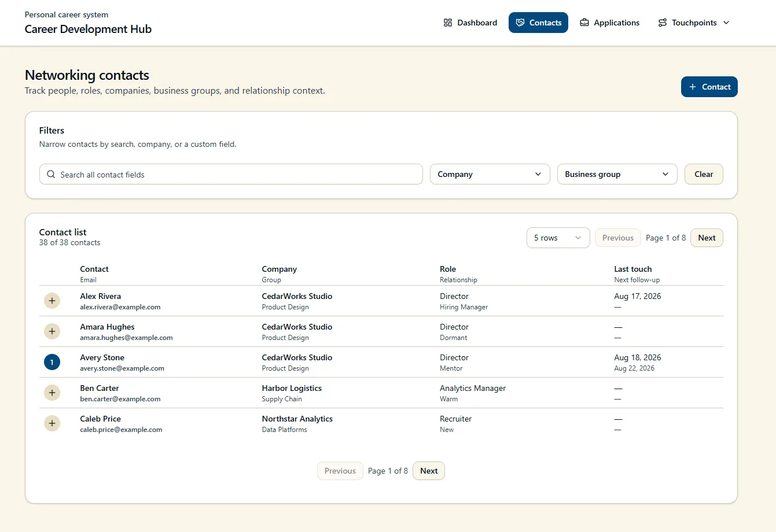Image resolution: width=776 pixels, height=532 pixels.
Task: Click the search magnifier icon
Action: click(x=51, y=174)
